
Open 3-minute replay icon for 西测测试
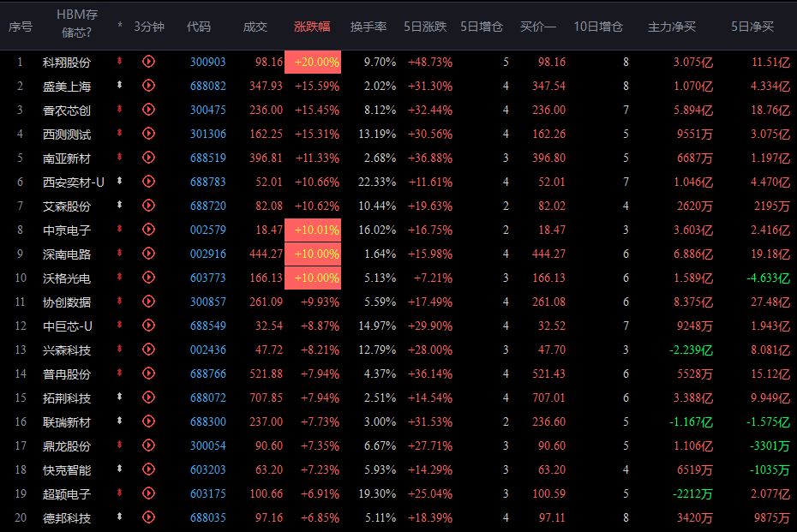point(148,134)
